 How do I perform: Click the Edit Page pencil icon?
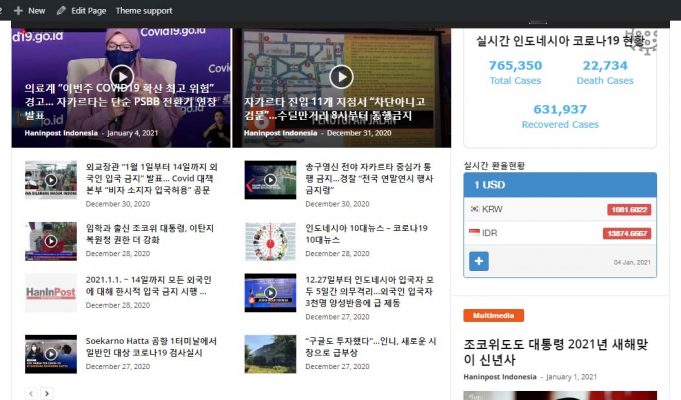point(62,10)
